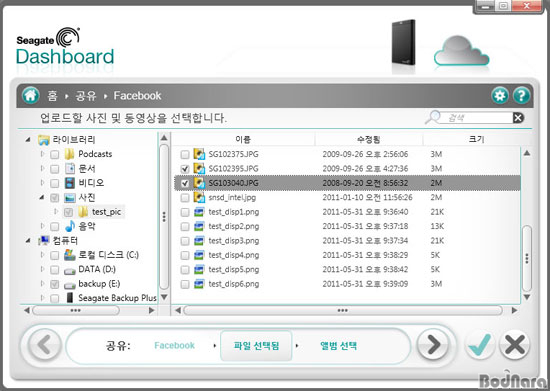Check the DATA (D:) tree checkbox
The height and width of the screenshot is (391, 550).
tap(54, 270)
